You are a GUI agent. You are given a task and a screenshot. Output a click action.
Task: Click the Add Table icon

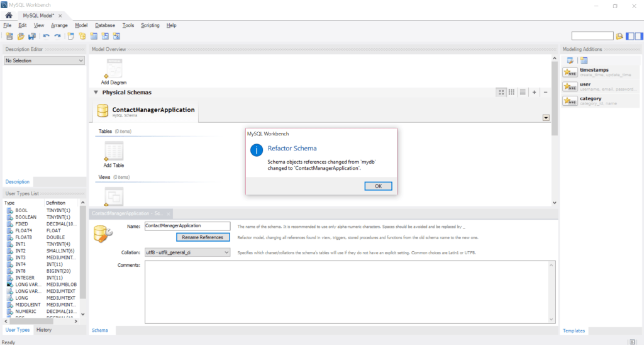click(114, 151)
